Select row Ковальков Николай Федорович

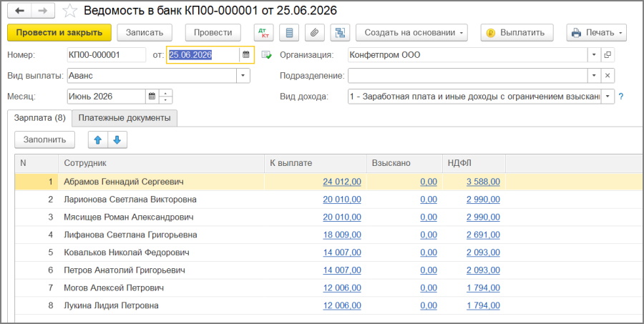328,252
